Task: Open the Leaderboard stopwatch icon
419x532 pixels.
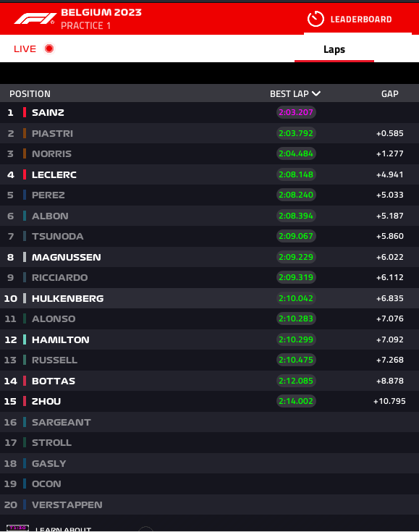Action: 316,19
